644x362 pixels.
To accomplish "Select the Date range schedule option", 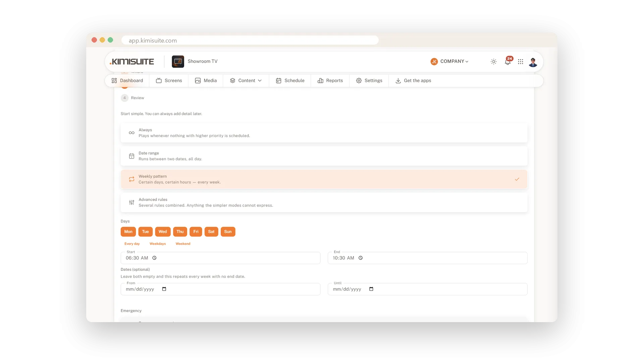I will [x=324, y=156].
